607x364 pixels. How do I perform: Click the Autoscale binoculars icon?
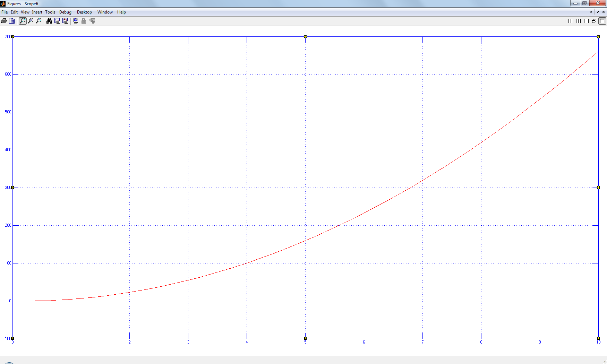[49, 21]
